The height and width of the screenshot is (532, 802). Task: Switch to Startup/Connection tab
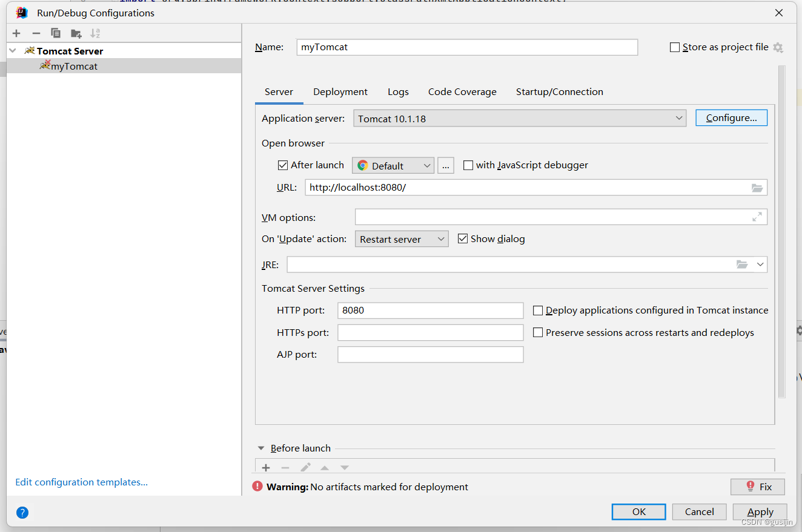[x=560, y=92]
